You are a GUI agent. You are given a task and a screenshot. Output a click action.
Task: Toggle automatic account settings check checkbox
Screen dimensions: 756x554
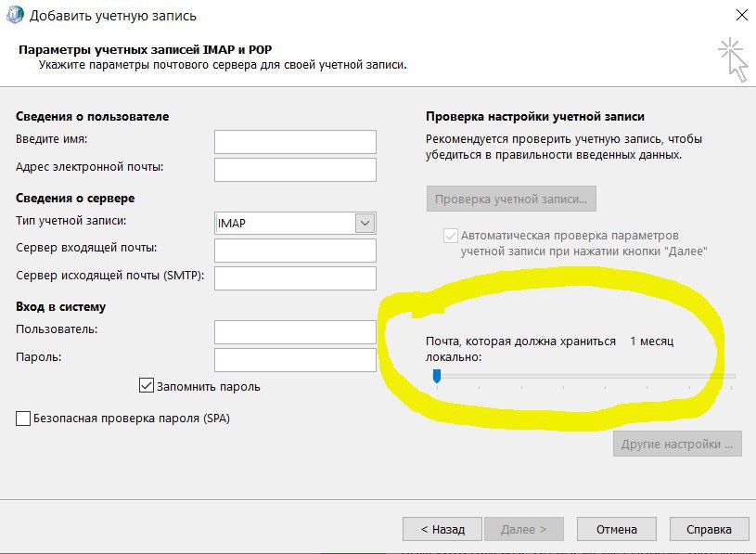450,236
